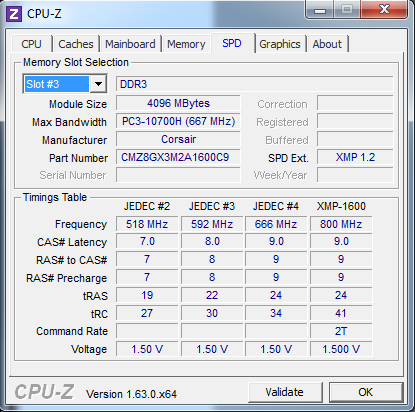The width and height of the screenshot is (415, 412).
Task: Click the XMP-1600 column header
Action: click(341, 206)
